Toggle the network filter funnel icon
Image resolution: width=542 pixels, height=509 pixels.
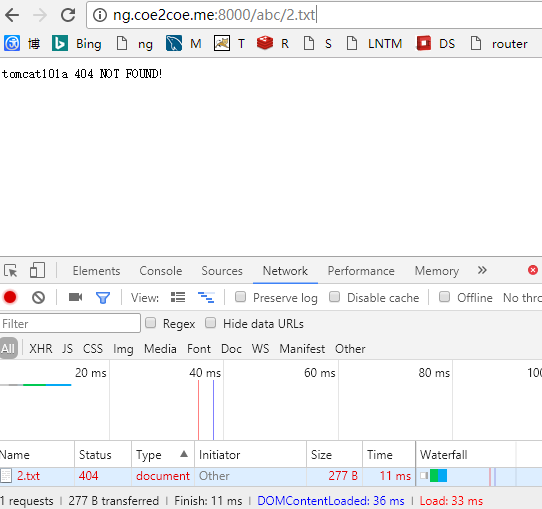(x=103, y=298)
